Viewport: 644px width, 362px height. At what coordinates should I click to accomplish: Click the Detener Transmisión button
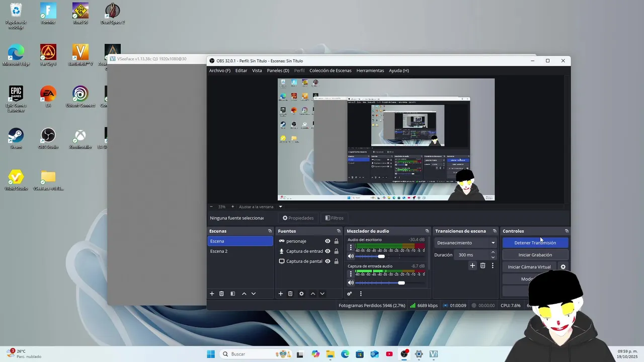(535, 243)
